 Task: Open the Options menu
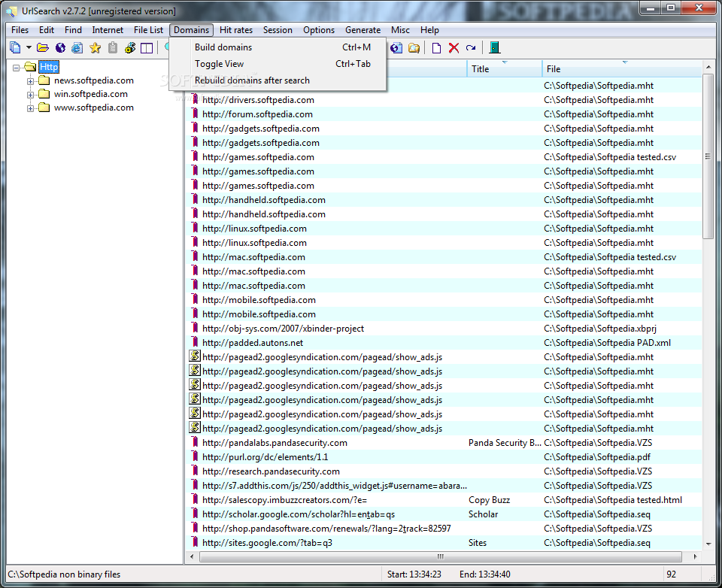(x=319, y=30)
